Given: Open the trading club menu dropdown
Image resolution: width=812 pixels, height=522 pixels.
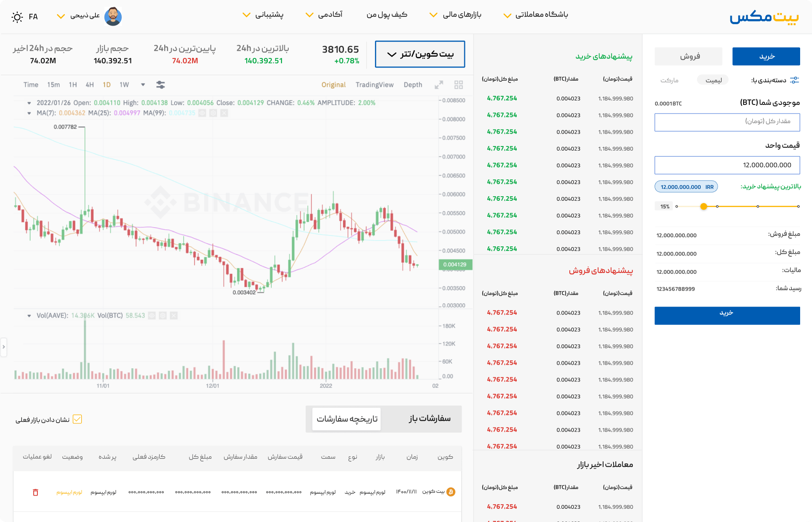Looking at the screenshot, I should pyautogui.click(x=536, y=15).
